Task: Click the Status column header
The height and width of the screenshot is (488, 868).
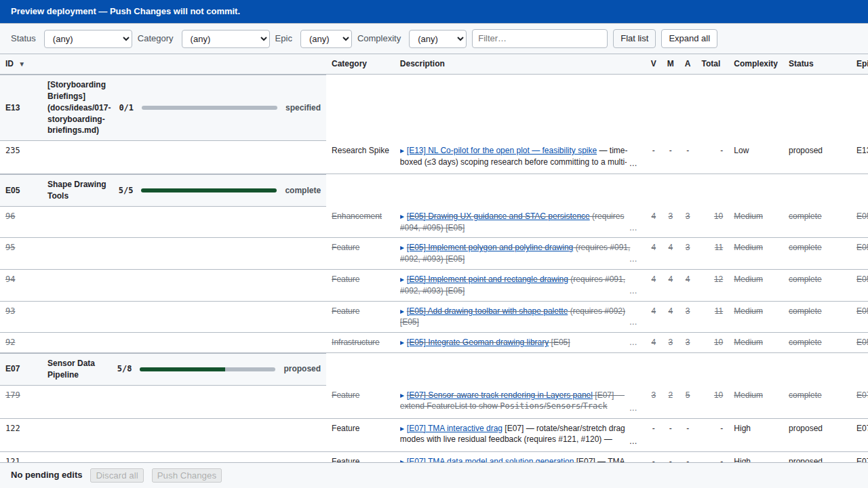Action: pyautogui.click(x=801, y=64)
